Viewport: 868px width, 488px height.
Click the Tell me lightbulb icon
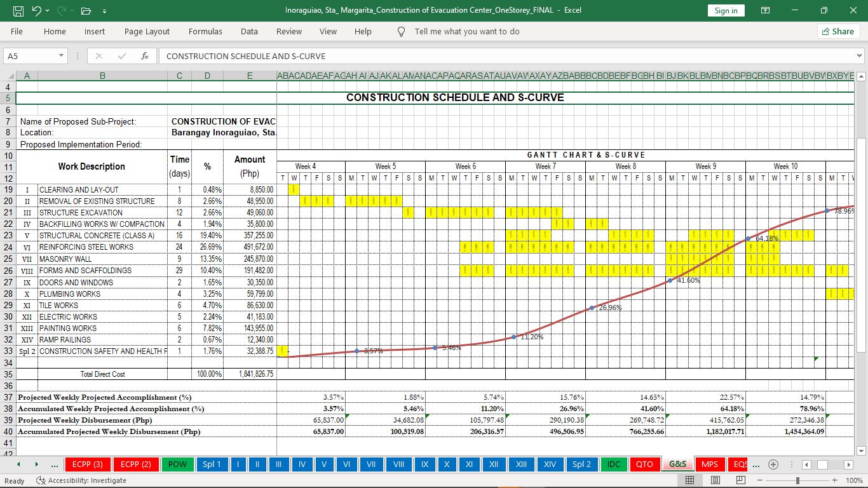[401, 32]
